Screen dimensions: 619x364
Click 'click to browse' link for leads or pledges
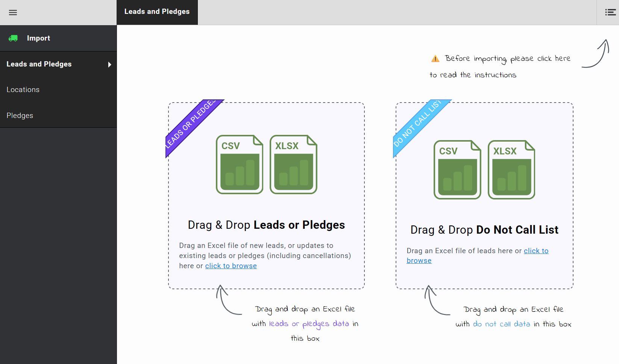tap(231, 266)
